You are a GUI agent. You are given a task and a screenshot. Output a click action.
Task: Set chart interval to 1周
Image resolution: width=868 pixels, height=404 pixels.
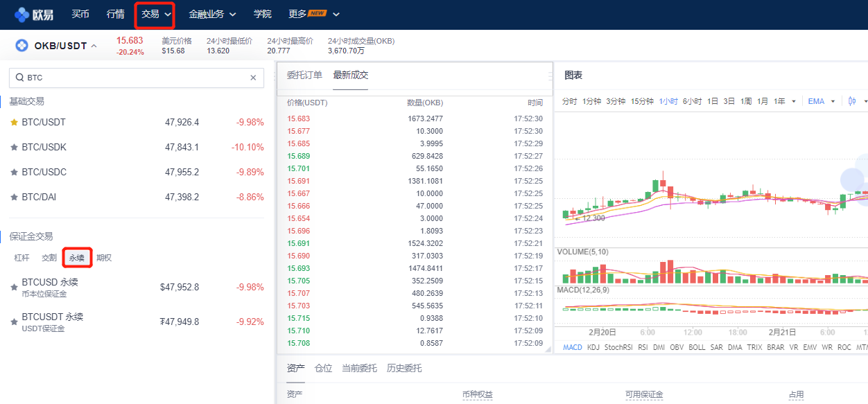coord(746,101)
